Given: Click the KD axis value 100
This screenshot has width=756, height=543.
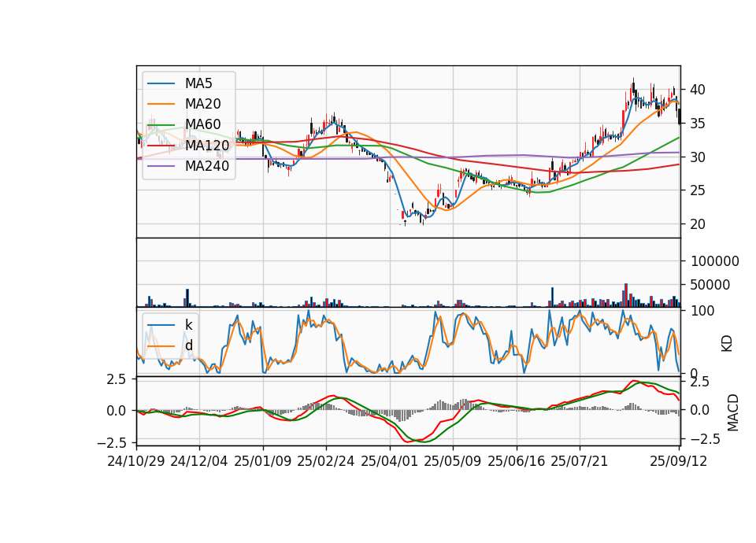Looking at the screenshot, I should point(702,311).
